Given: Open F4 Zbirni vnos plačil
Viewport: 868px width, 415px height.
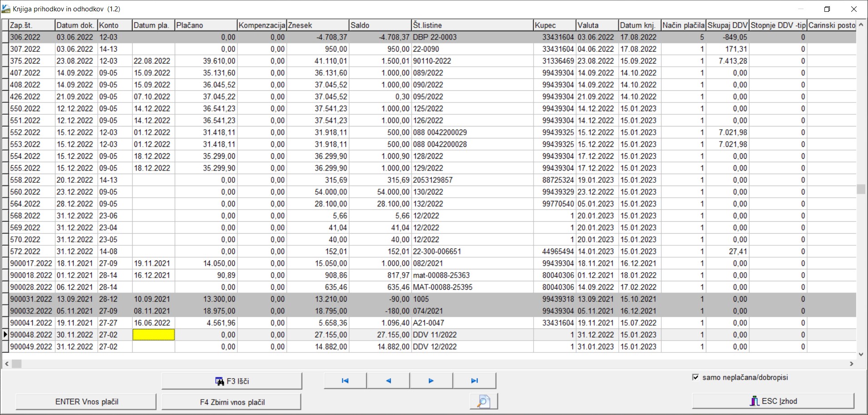Looking at the screenshot, I should (x=232, y=402).
